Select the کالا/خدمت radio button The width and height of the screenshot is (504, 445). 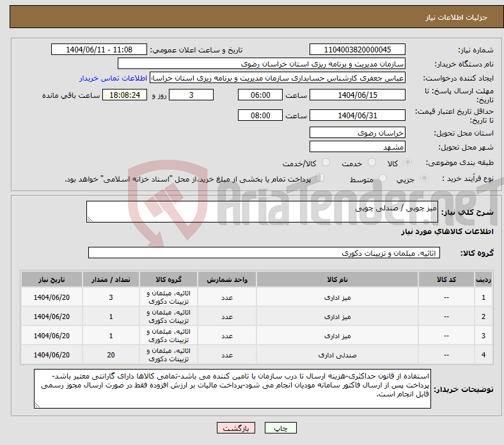pyautogui.click(x=326, y=162)
